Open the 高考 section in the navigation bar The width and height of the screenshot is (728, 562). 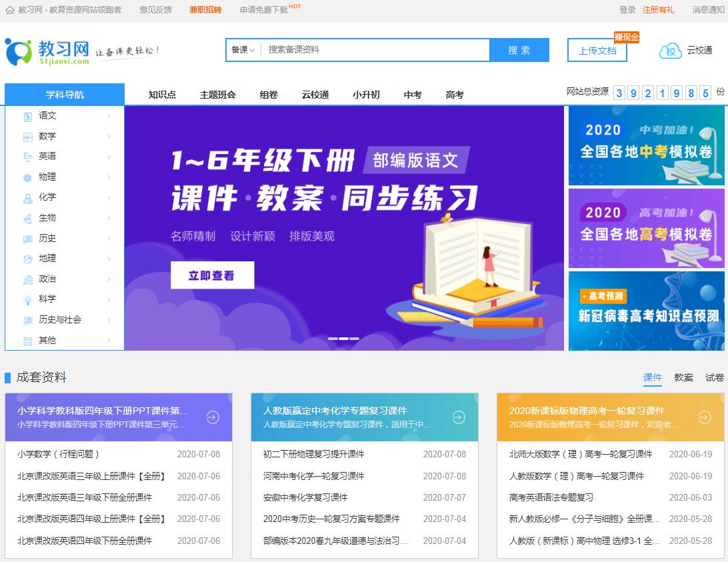(453, 95)
